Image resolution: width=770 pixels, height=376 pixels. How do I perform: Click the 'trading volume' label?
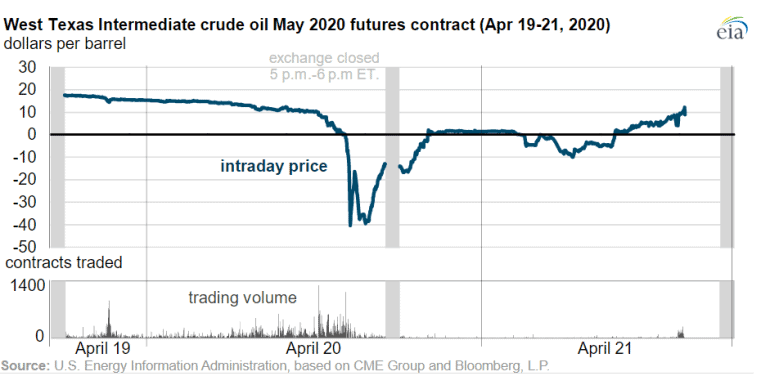[243, 297]
